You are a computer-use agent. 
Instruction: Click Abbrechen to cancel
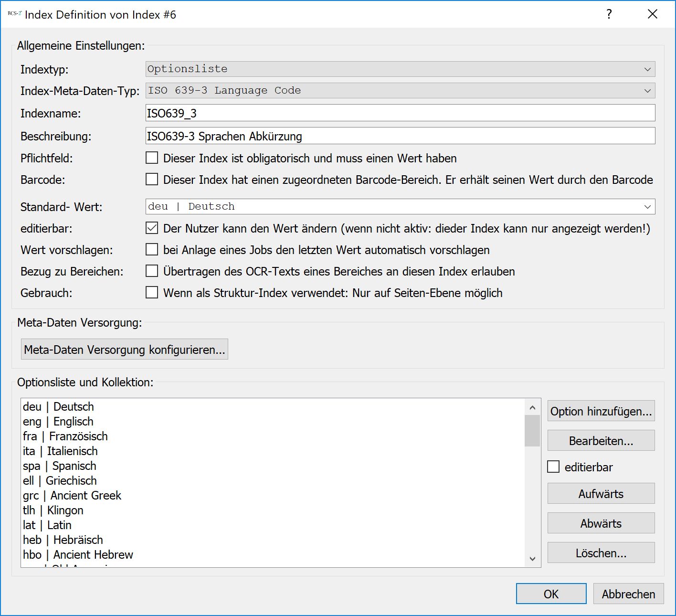pyautogui.click(x=628, y=594)
